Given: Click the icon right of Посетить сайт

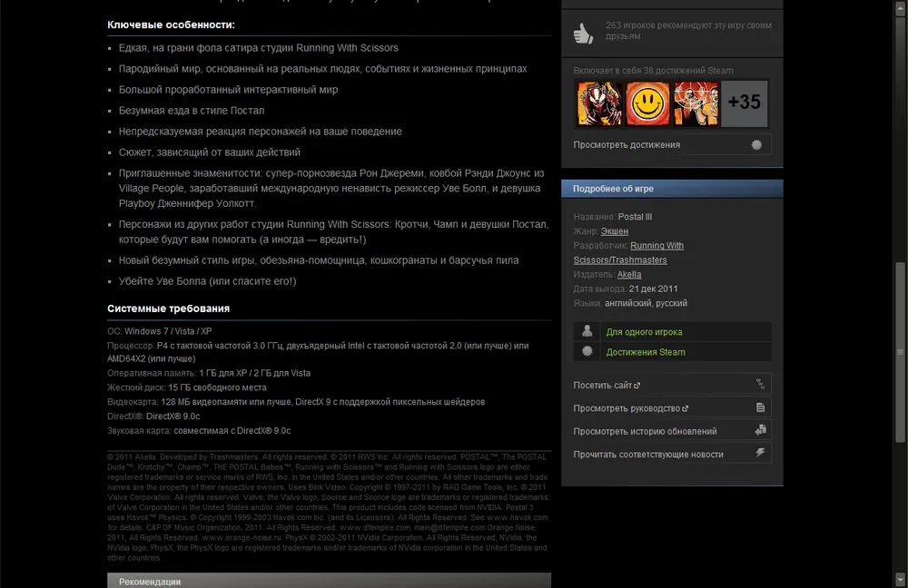Looking at the screenshot, I should click(760, 384).
